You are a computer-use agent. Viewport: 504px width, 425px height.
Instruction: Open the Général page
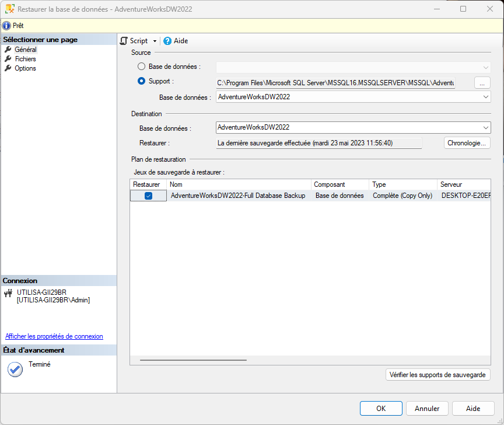click(26, 50)
